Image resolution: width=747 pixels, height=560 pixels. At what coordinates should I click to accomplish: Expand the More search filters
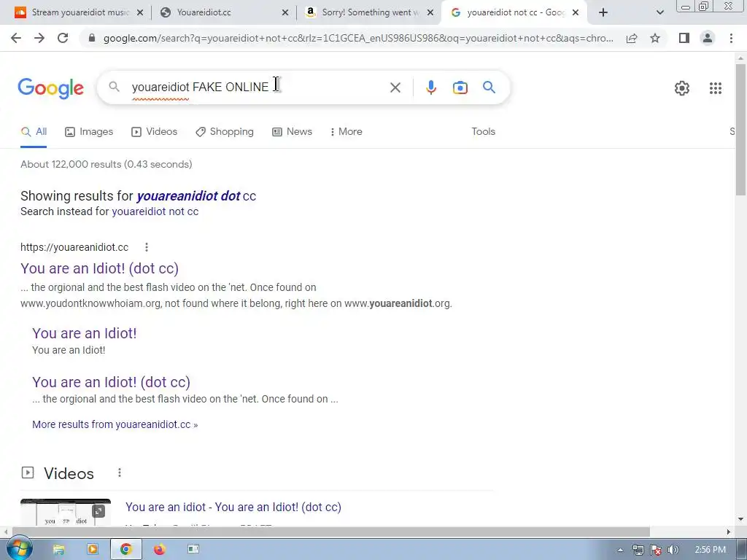click(347, 132)
